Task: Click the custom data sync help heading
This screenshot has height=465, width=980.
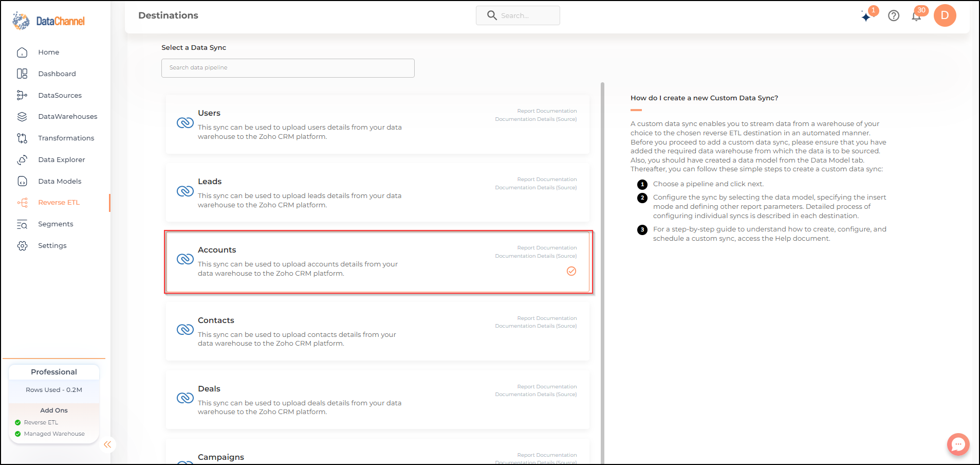Action: (705, 98)
